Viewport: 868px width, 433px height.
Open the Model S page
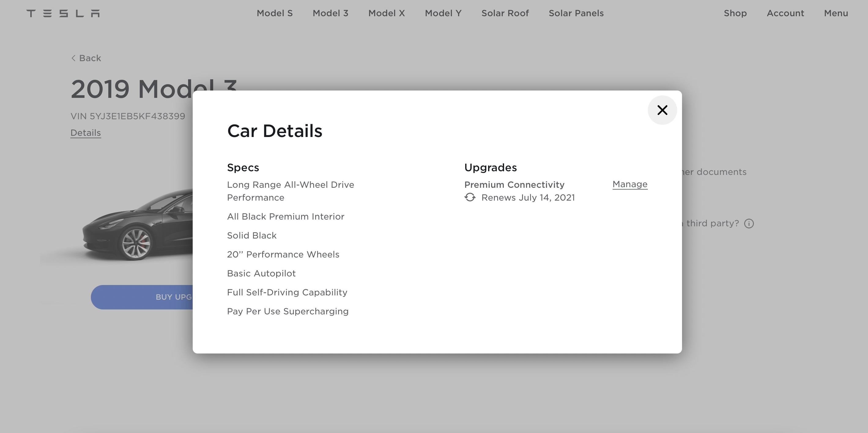point(274,13)
